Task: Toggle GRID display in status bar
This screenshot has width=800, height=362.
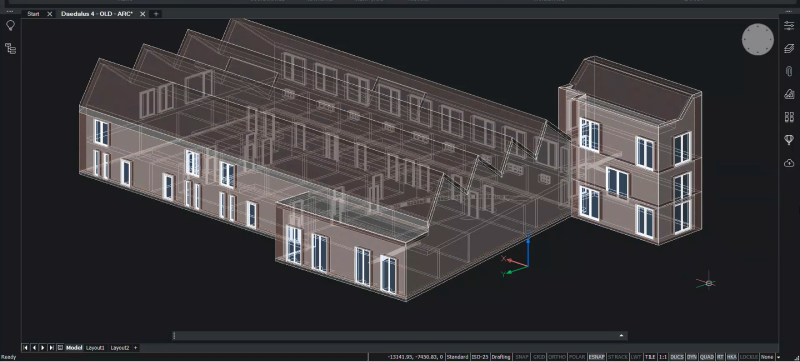Action: point(539,357)
